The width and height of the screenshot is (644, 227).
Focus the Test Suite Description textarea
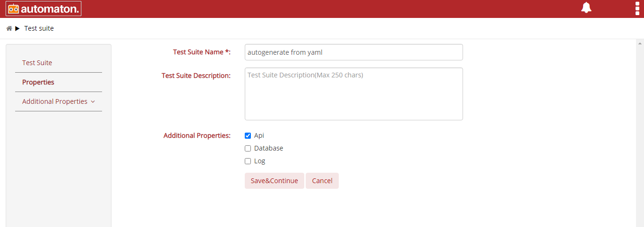pyautogui.click(x=354, y=94)
